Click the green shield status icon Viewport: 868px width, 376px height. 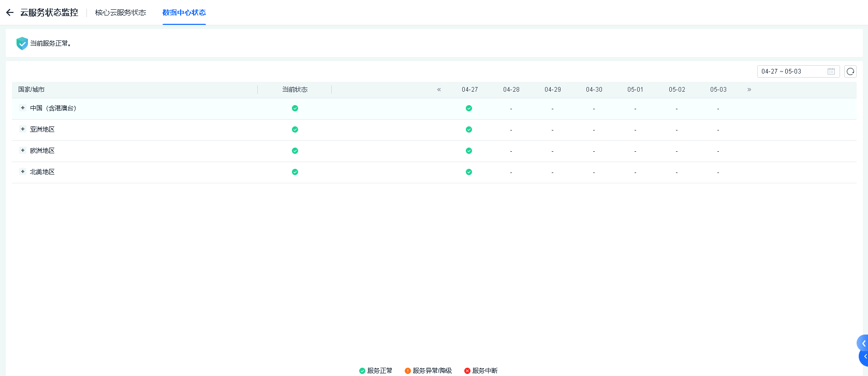pyautogui.click(x=22, y=43)
